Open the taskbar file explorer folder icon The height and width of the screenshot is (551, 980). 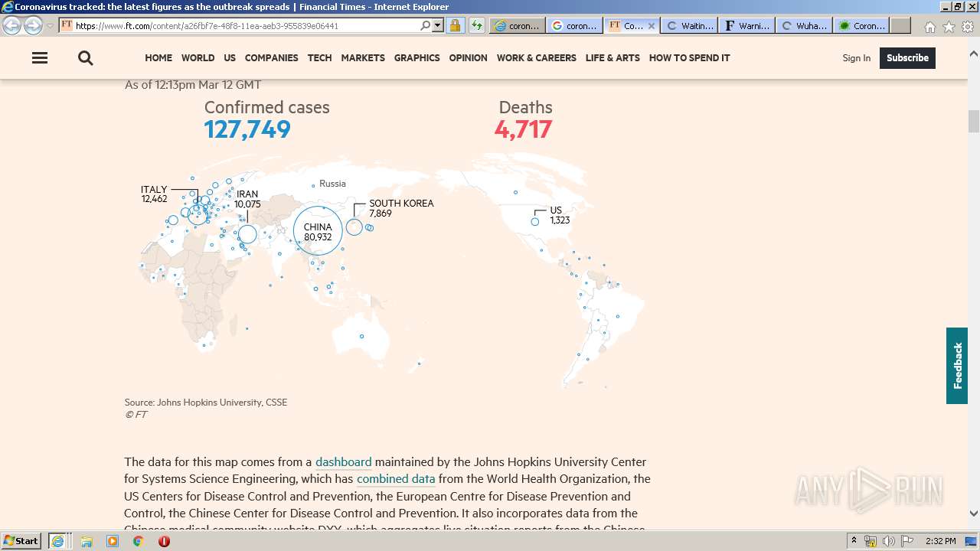coord(87,541)
